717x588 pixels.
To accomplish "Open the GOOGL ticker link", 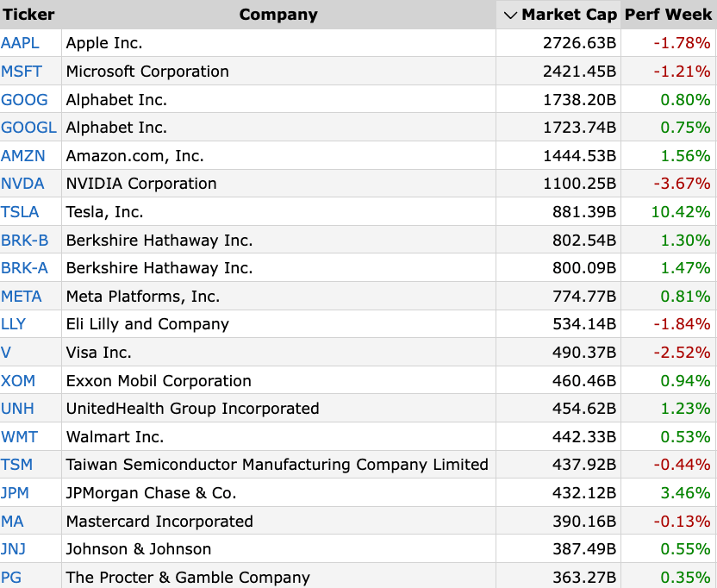I will (28, 128).
